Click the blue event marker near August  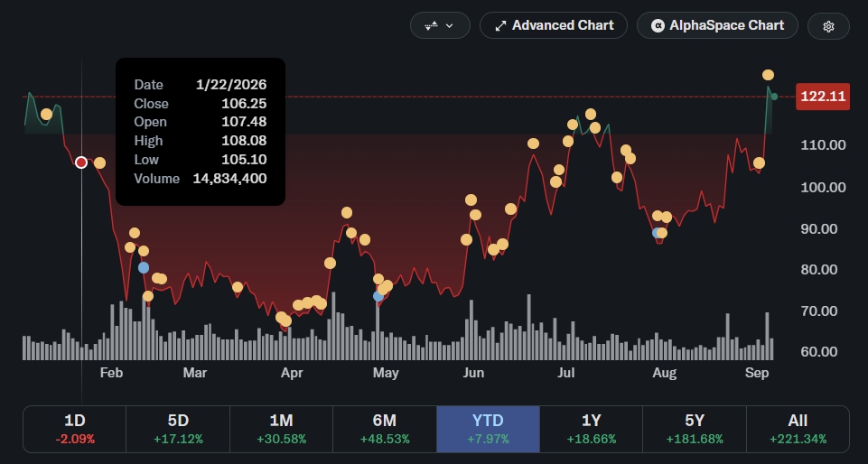click(657, 233)
